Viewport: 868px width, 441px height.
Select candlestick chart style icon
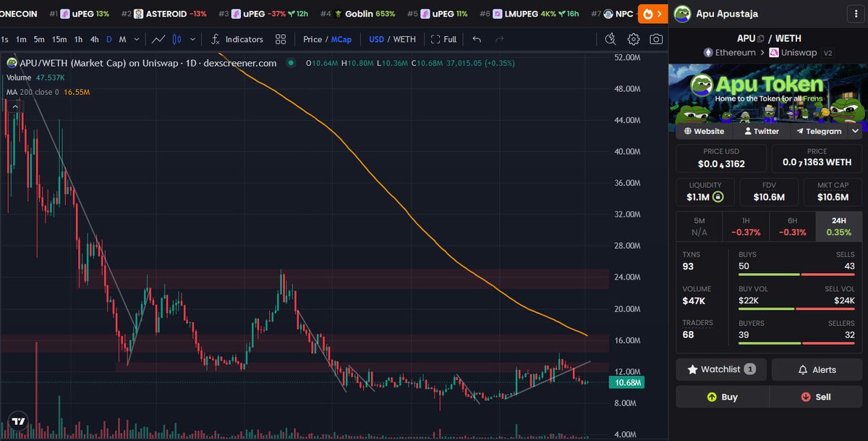[177, 39]
